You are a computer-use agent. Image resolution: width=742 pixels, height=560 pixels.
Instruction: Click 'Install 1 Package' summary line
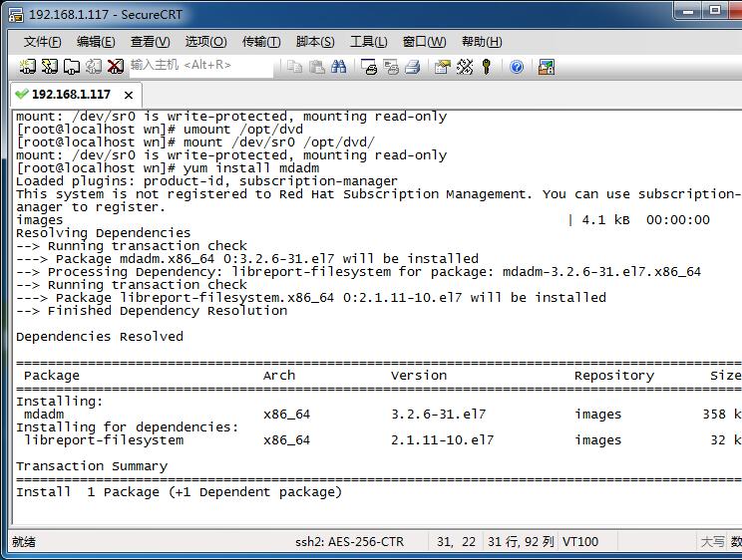pos(179,492)
